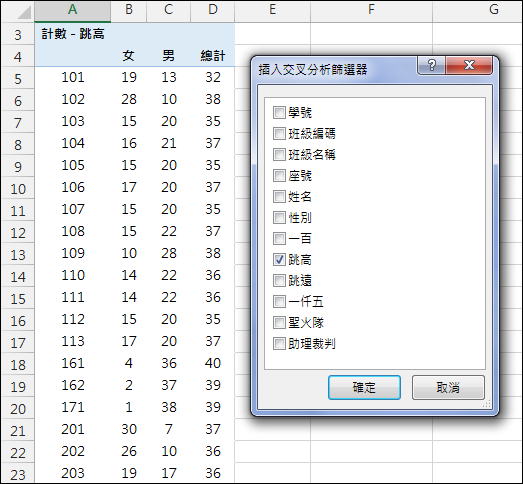Tick the 姓名 checkbox
The height and width of the screenshot is (484, 523).
(x=279, y=196)
